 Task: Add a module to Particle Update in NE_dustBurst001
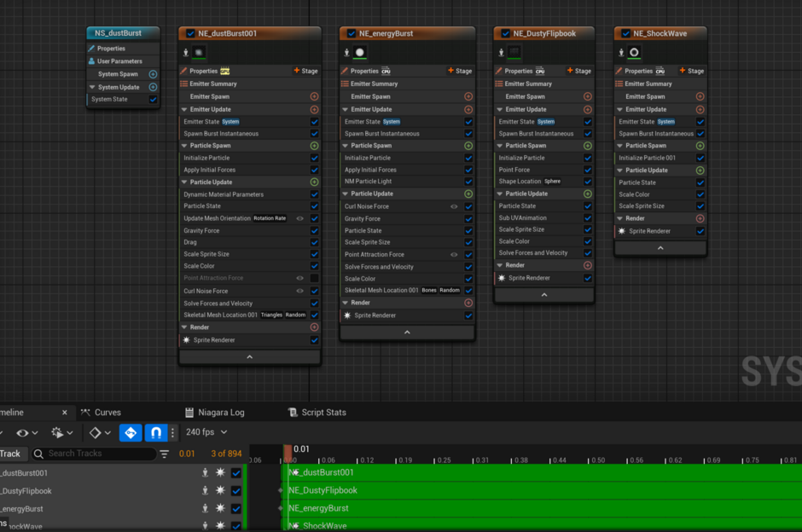coord(315,182)
